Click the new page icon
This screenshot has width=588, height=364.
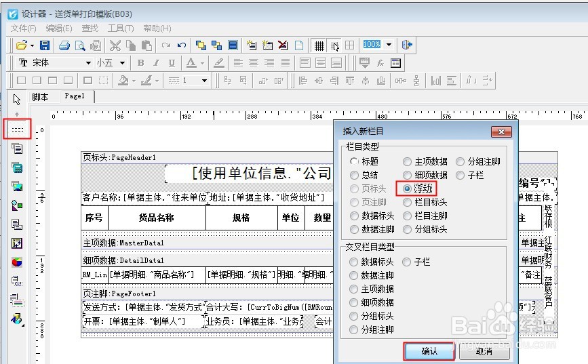[299, 45]
